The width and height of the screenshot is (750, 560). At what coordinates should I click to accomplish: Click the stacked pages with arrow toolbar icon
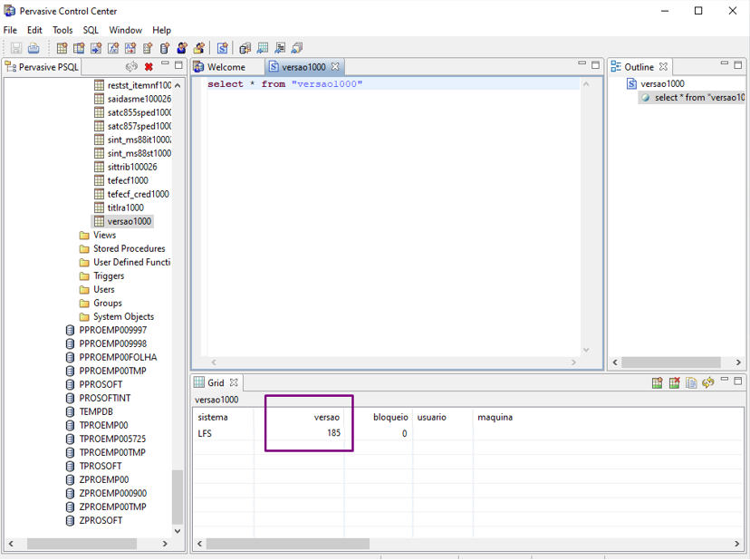coord(297,48)
